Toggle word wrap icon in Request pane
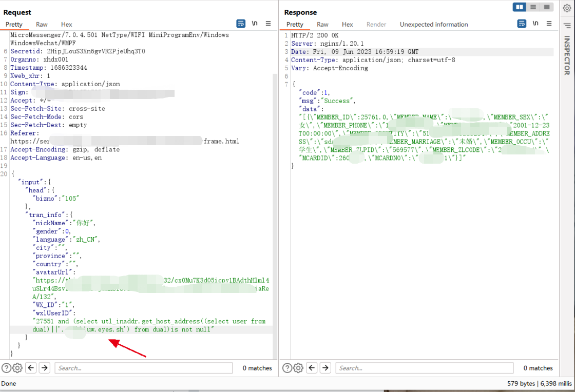Screen dimensions: 575x392 tap(241, 24)
